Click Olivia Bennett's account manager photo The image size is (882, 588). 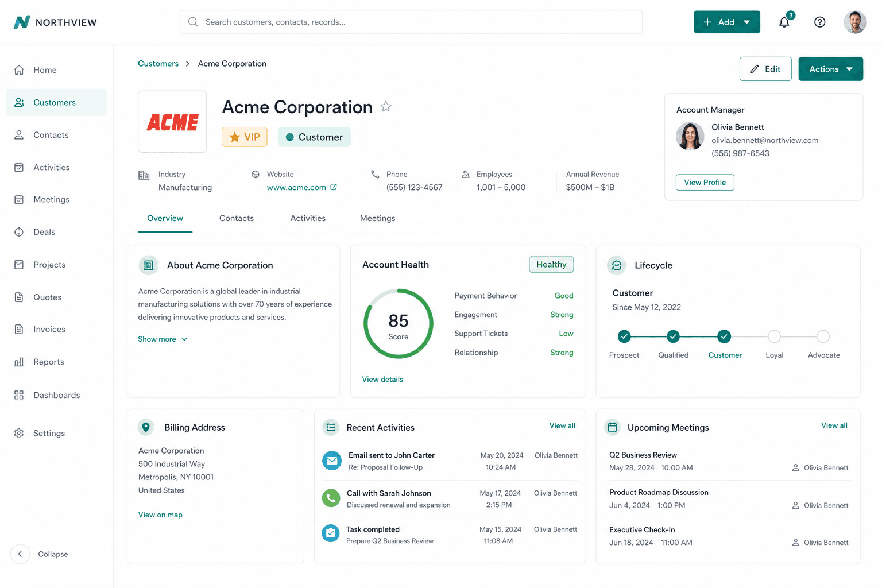click(690, 136)
